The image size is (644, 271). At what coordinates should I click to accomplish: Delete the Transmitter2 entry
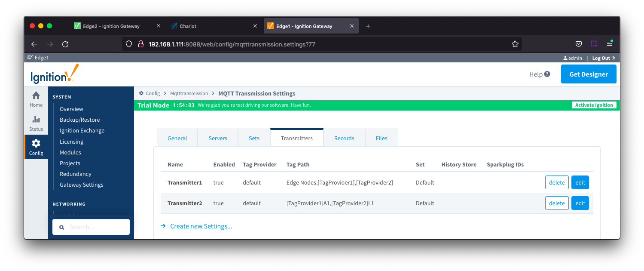click(x=557, y=203)
